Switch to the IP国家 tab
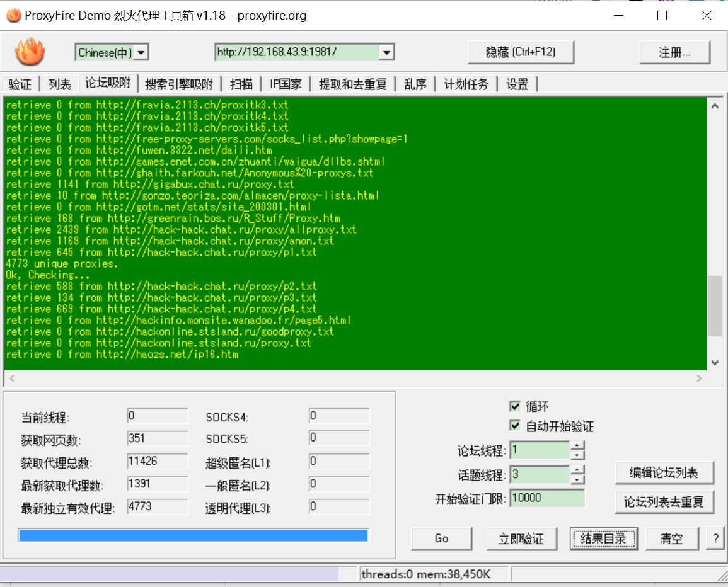 [x=286, y=84]
